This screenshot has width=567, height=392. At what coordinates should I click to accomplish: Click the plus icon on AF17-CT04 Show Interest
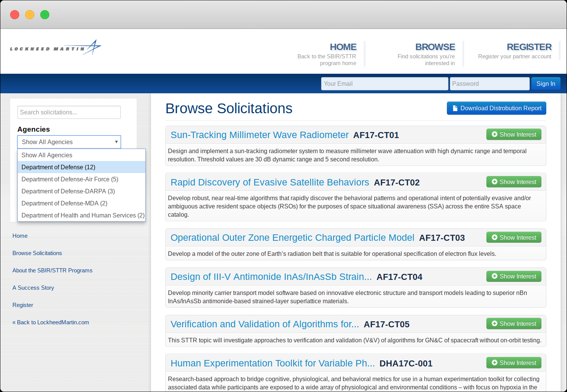coord(494,276)
